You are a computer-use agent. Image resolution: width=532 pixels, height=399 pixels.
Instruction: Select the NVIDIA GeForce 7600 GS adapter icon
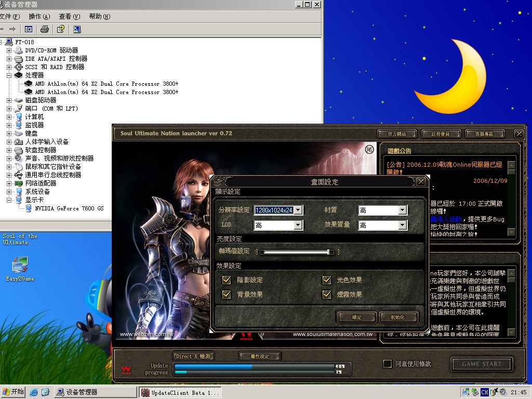(x=29, y=208)
